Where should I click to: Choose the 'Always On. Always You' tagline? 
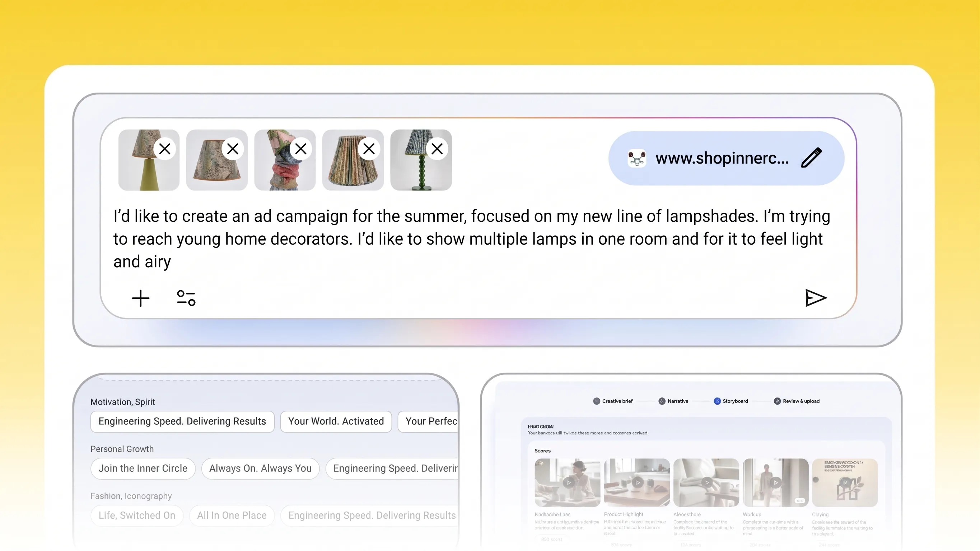coord(260,468)
